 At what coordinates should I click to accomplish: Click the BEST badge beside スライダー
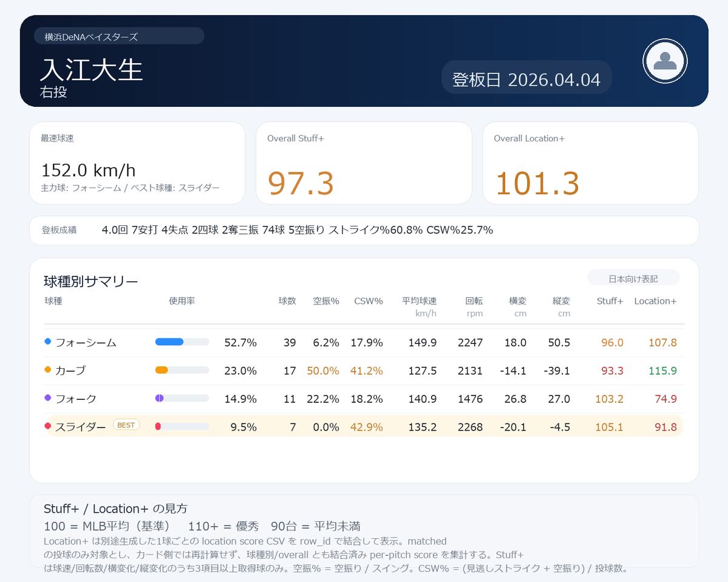[126, 425]
